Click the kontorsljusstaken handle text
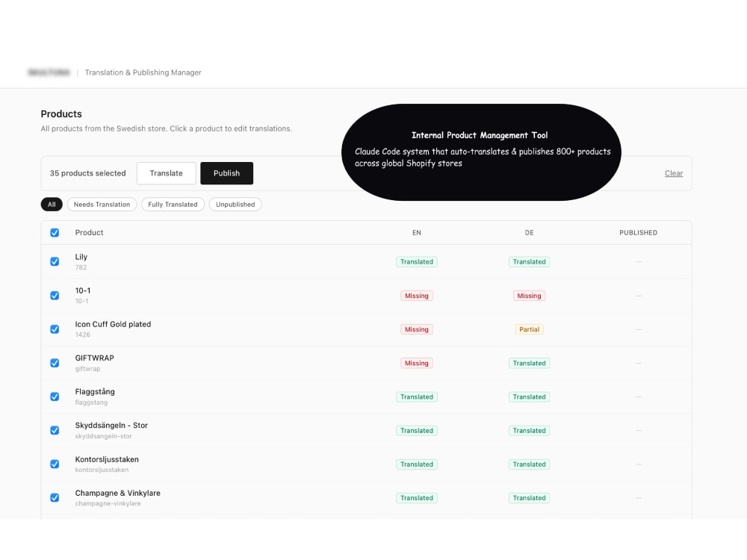747x560 pixels. pyautogui.click(x=102, y=470)
